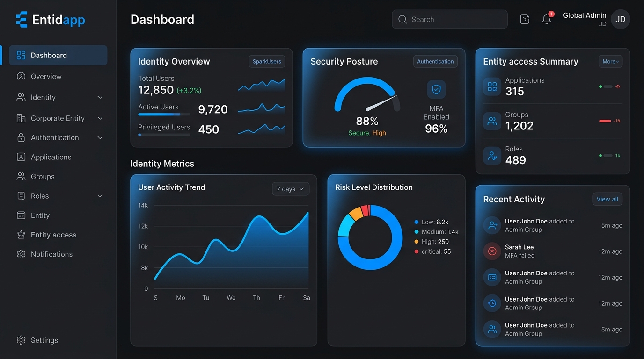Screen dimensions: 644x359
Task: Click the Roles tile icon in summary
Action: (492, 156)
